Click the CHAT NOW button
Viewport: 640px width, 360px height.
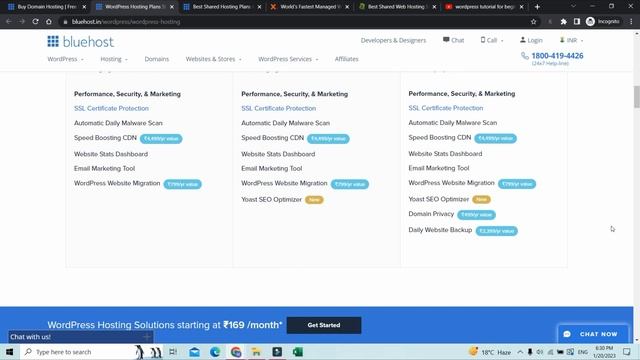(x=593, y=334)
